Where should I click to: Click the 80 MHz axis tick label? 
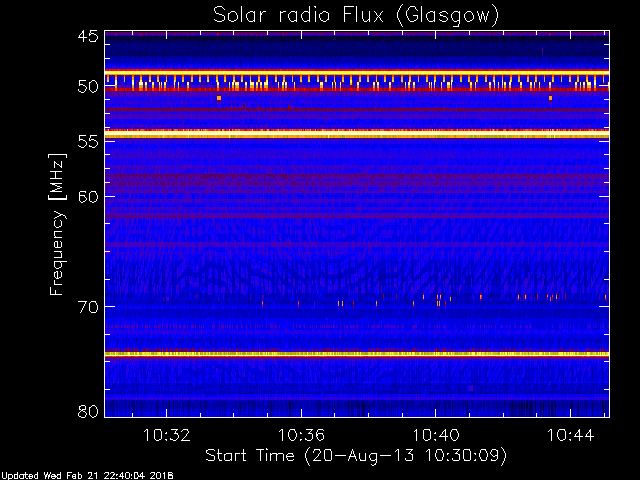(x=88, y=411)
